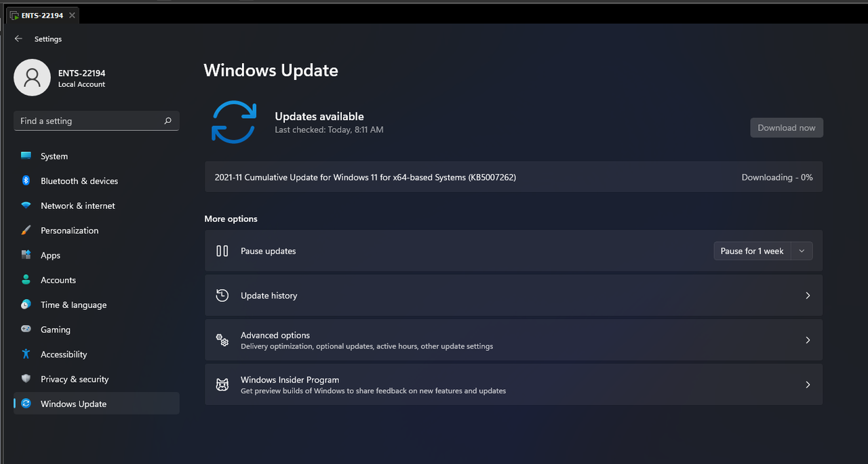Screen dimensions: 868x464
Task: Click the Downloading - 0% status text
Action: (777, 177)
